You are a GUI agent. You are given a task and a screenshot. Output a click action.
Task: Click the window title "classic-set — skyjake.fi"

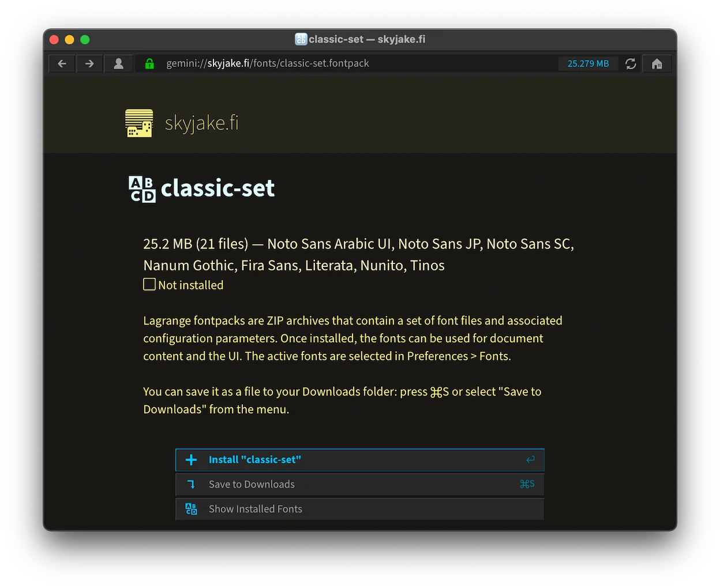[367, 39]
